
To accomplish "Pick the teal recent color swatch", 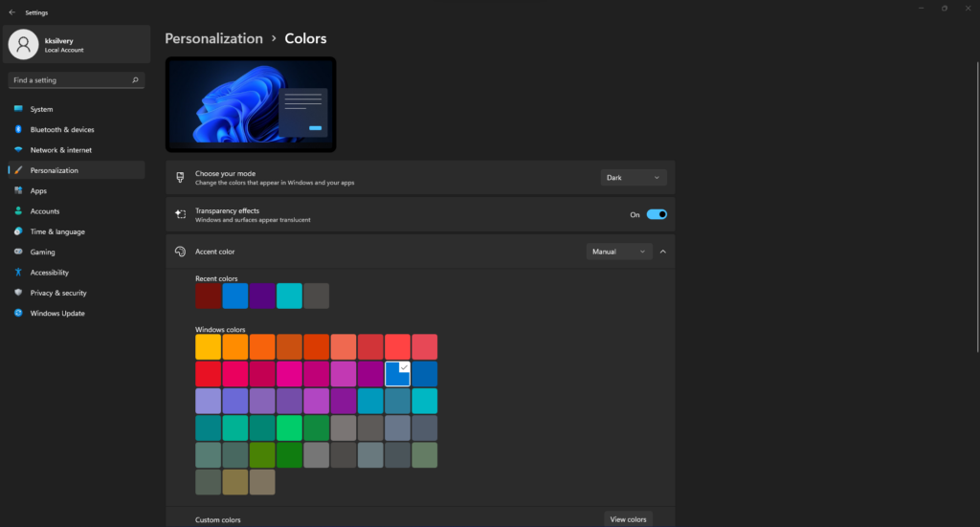I will (289, 296).
